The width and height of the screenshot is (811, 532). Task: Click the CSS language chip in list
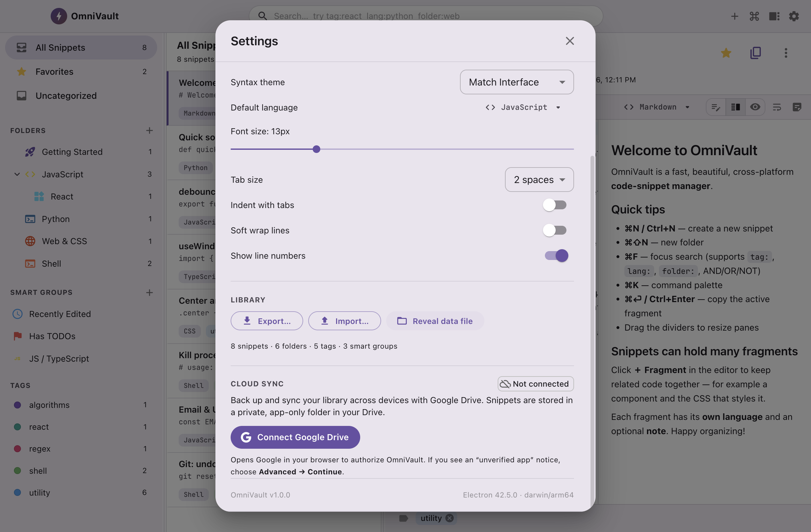(x=190, y=331)
